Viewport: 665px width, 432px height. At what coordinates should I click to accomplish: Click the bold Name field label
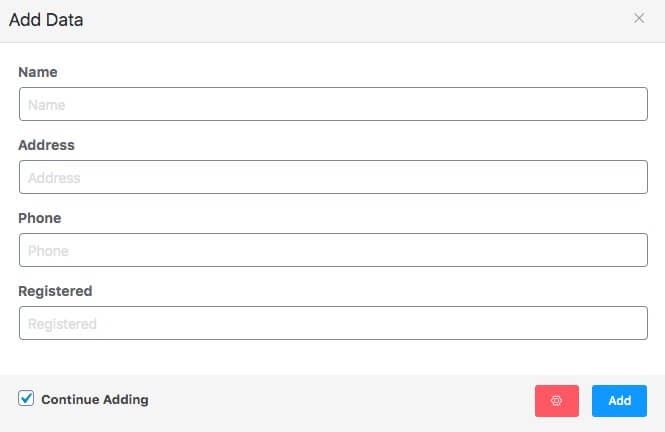pos(38,72)
